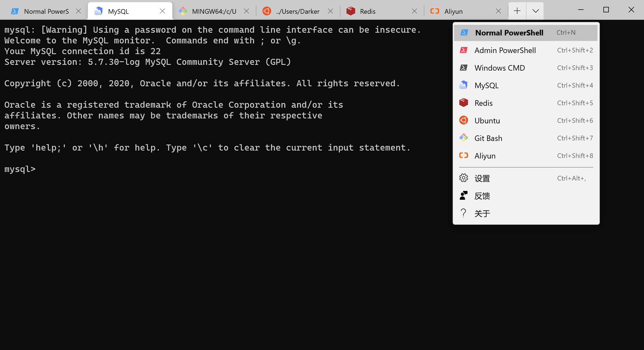
Task: Click the Ubuntu logo icon in dropdown menu
Action: click(464, 120)
